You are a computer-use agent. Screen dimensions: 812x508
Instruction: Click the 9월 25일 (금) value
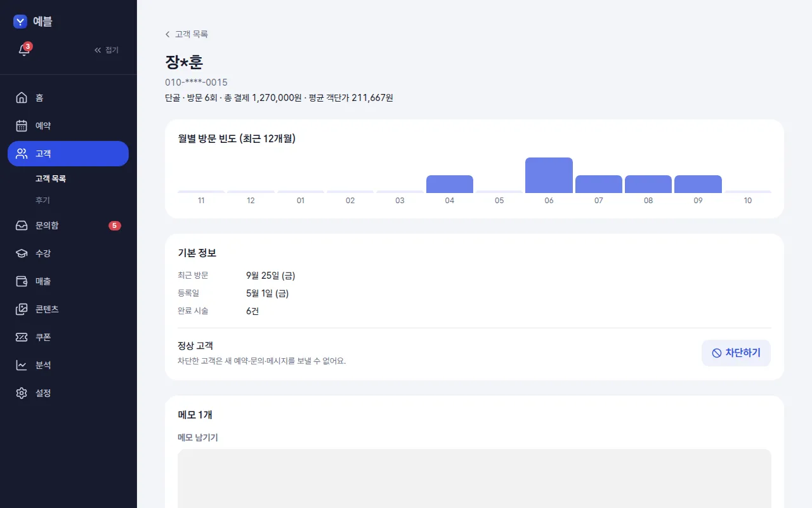[x=271, y=276]
